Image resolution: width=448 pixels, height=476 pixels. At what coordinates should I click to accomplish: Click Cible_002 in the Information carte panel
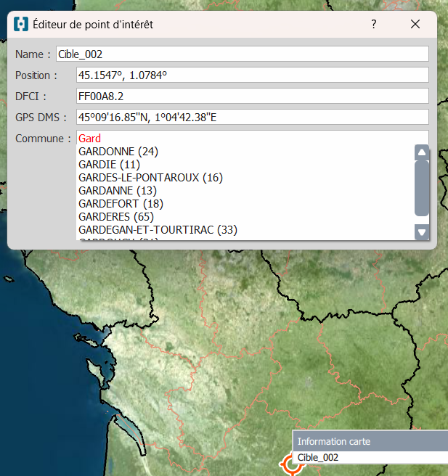[318, 458]
